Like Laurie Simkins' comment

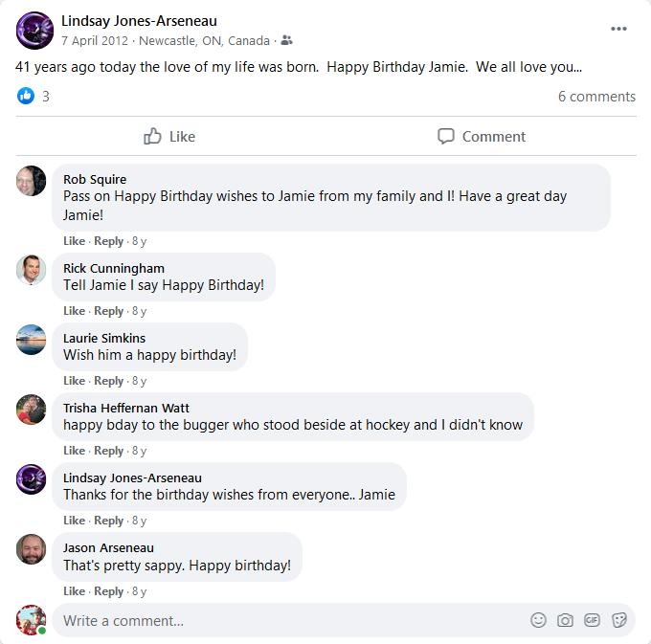tap(74, 381)
